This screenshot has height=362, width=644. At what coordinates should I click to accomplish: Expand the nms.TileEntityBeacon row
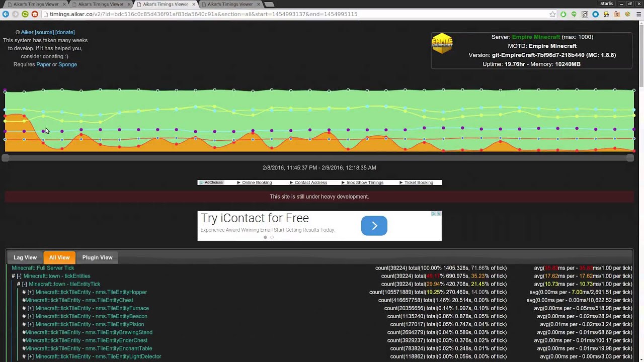pyautogui.click(x=30, y=316)
